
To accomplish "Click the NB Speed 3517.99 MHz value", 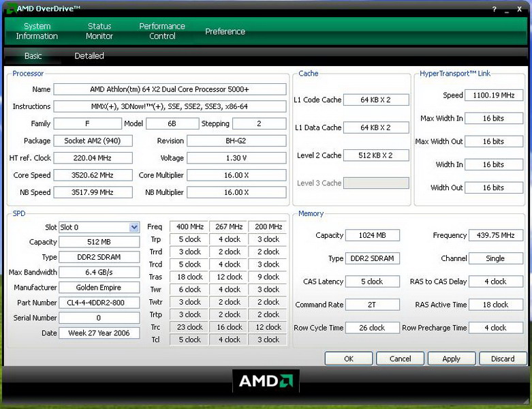I will [x=93, y=192].
